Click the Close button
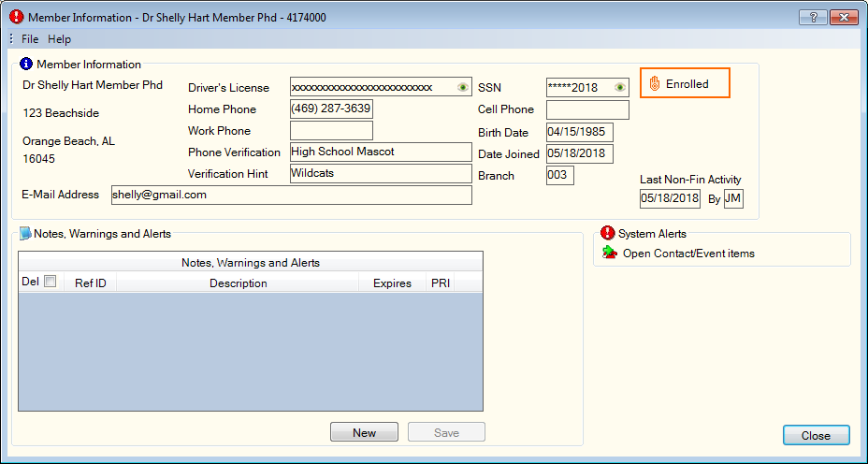The width and height of the screenshot is (868, 464). [x=816, y=435]
